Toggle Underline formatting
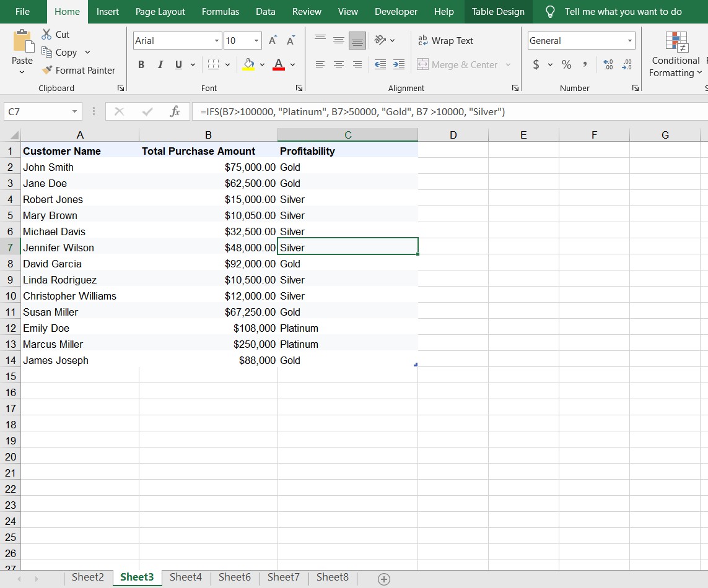708x588 pixels. coord(178,64)
